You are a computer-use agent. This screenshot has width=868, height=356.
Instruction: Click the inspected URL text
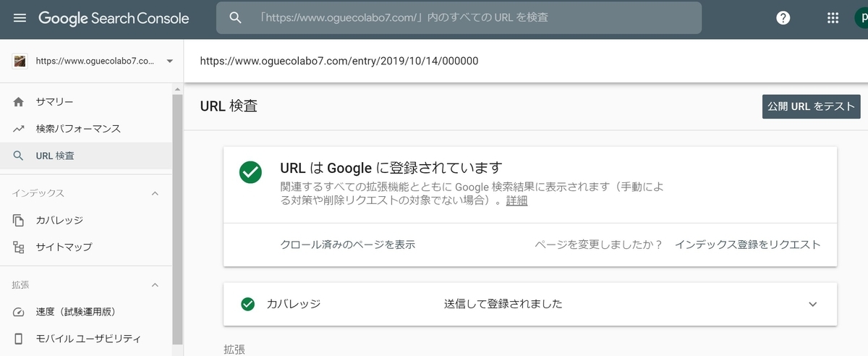[339, 61]
